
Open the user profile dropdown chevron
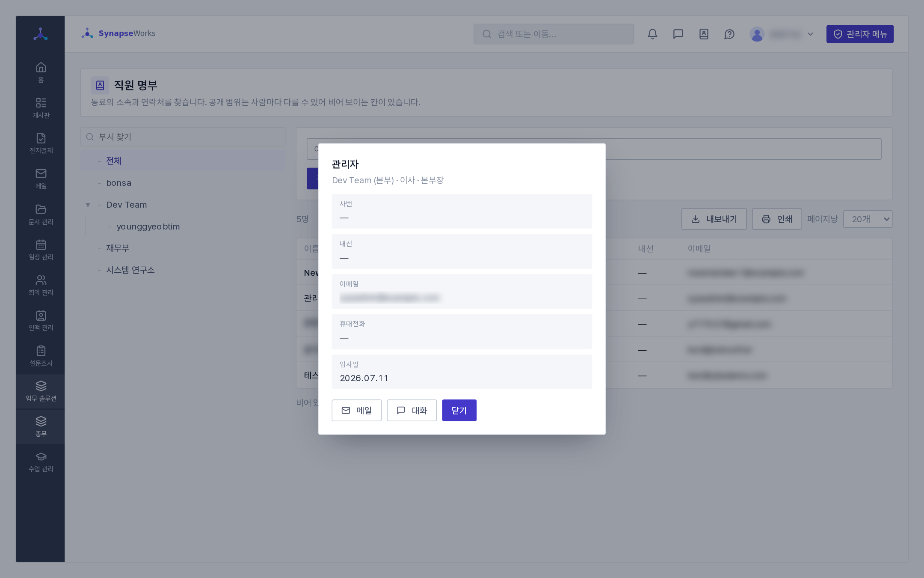[x=810, y=34]
